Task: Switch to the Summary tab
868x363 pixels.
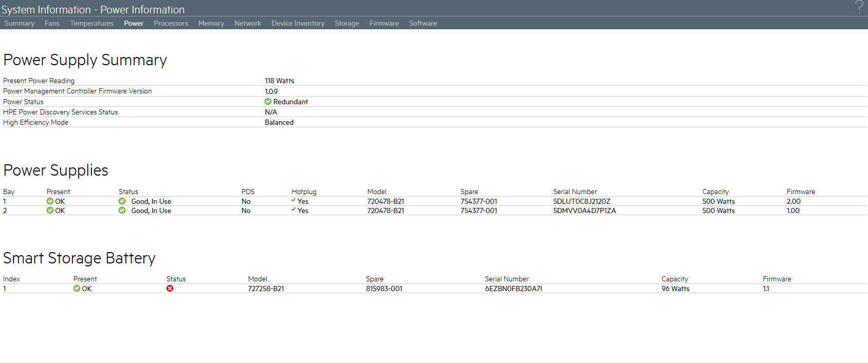Action: [20, 23]
